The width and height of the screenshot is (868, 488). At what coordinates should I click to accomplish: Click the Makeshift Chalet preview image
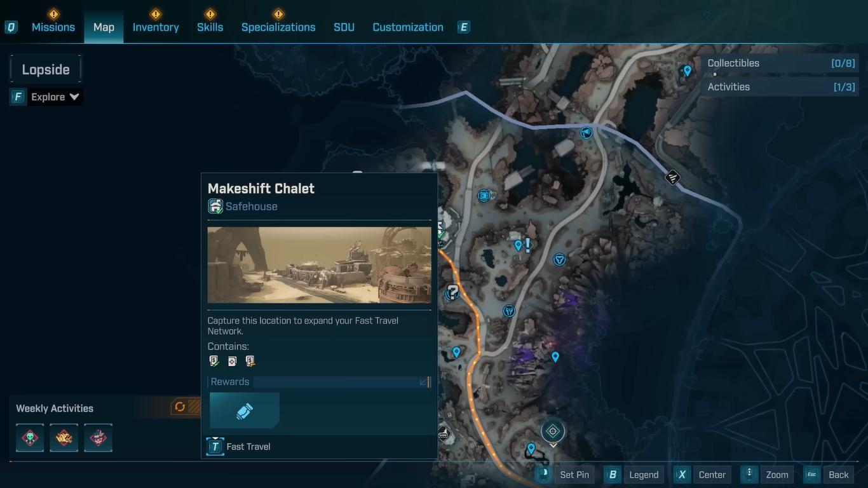[319, 265]
